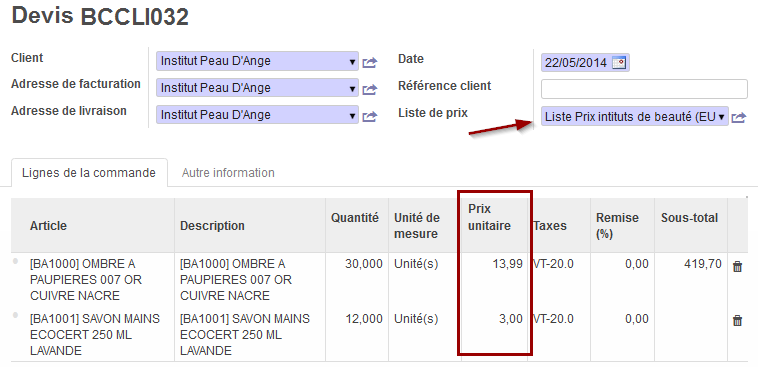The width and height of the screenshot is (758, 367).
Task: Expand the Adresse de facturation dropdown
Action: coord(352,89)
